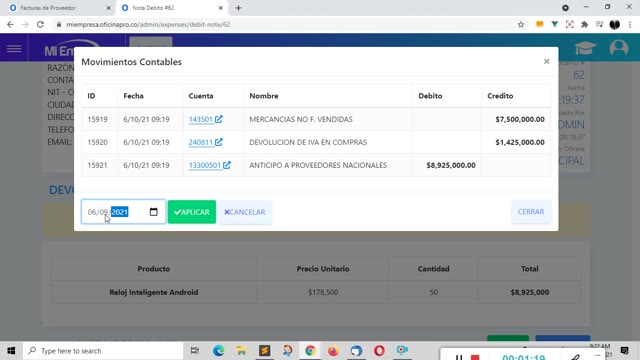Select the $1,425,000.00 credit value
Screen dimensions: 640x360
pos(520,142)
